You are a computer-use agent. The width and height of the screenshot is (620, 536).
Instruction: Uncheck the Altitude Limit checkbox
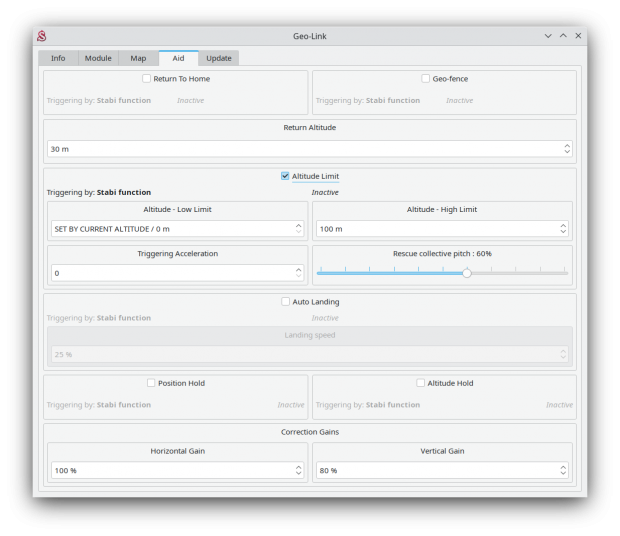click(285, 176)
